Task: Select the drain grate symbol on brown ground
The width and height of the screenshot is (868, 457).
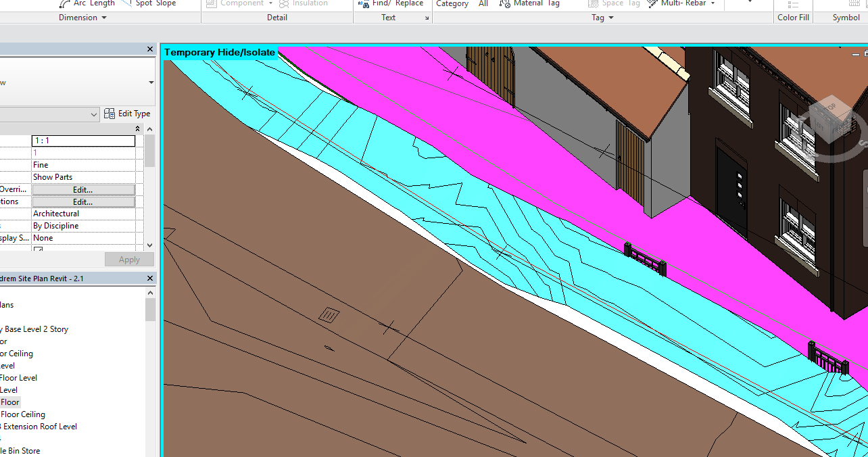Action: tap(329, 315)
